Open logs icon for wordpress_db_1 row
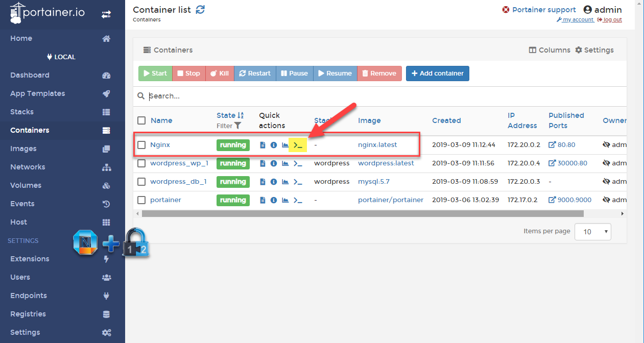This screenshot has height=343, width=644. 263,182
